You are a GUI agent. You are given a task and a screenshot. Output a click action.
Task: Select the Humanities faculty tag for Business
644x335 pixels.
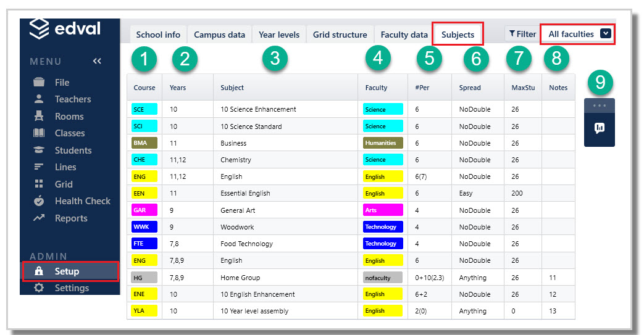pos(383,143)
